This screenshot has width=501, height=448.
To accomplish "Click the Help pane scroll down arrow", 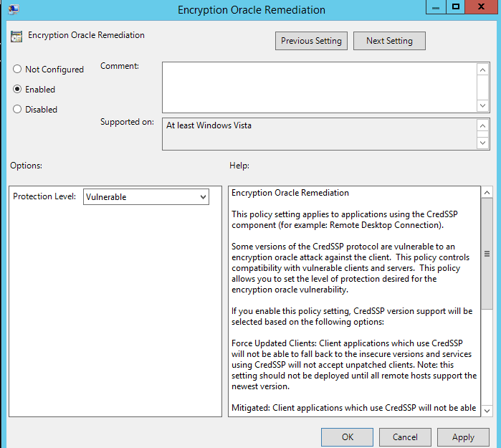I will point(487,411).
